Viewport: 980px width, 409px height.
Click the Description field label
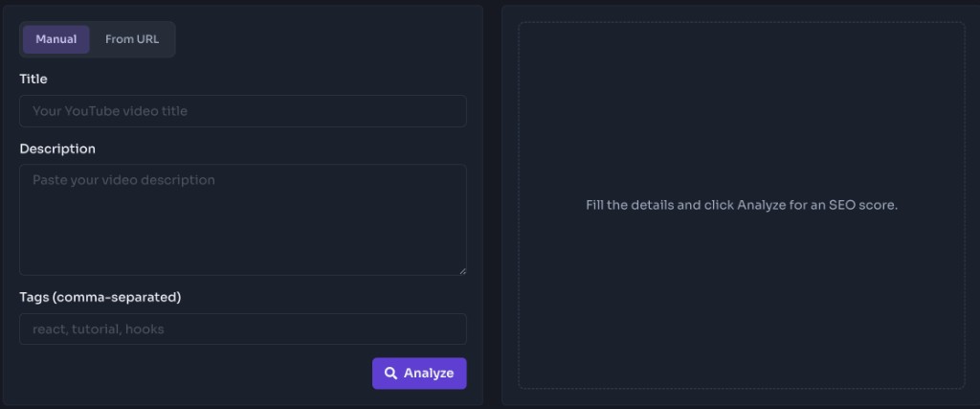(x=57, y=148)
